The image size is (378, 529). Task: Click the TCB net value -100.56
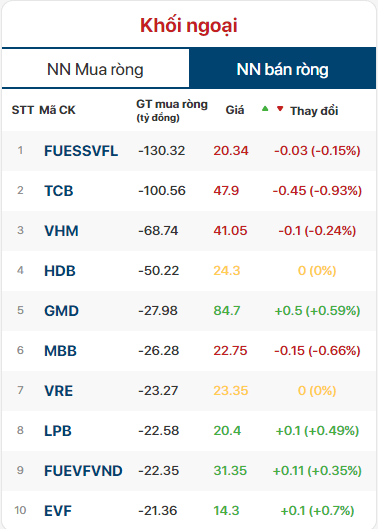pyautogui.click(x=162, y=191)
